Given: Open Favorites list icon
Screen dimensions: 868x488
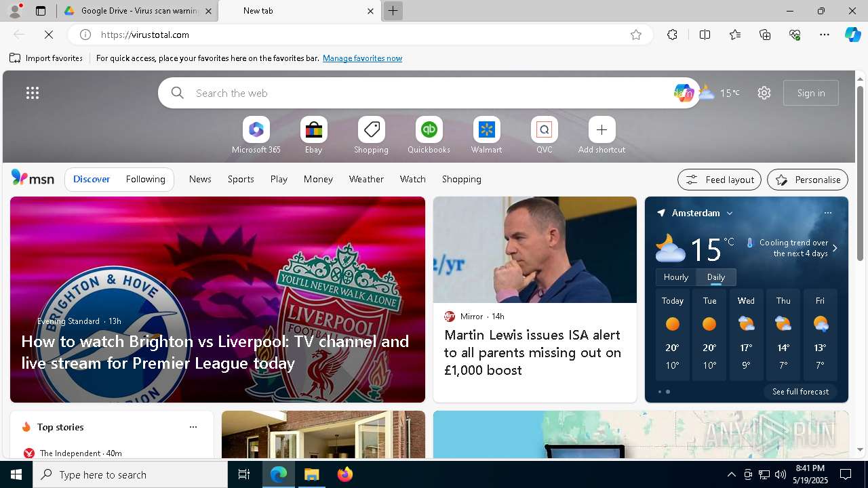Looking at the screenshot, I should pos(735,35).
